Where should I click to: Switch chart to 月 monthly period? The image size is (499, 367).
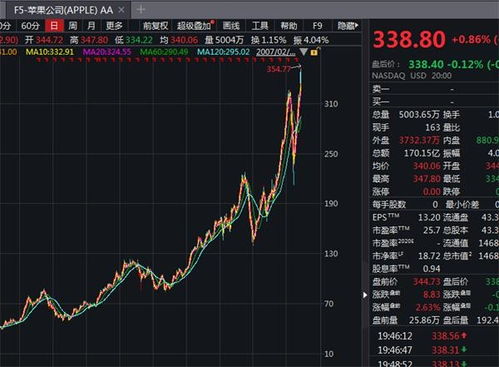(x=91, y=26)
